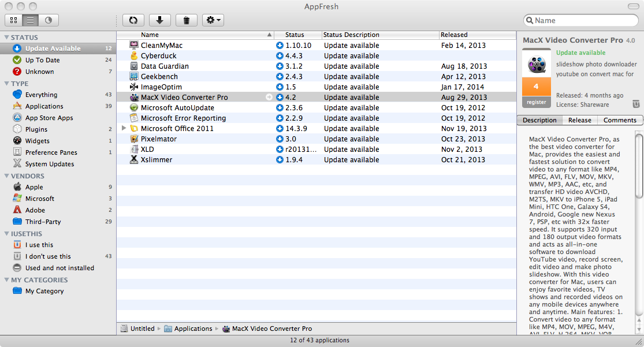
Task: Click the trash toolbar icon
Action: click(x=187, y=20)
